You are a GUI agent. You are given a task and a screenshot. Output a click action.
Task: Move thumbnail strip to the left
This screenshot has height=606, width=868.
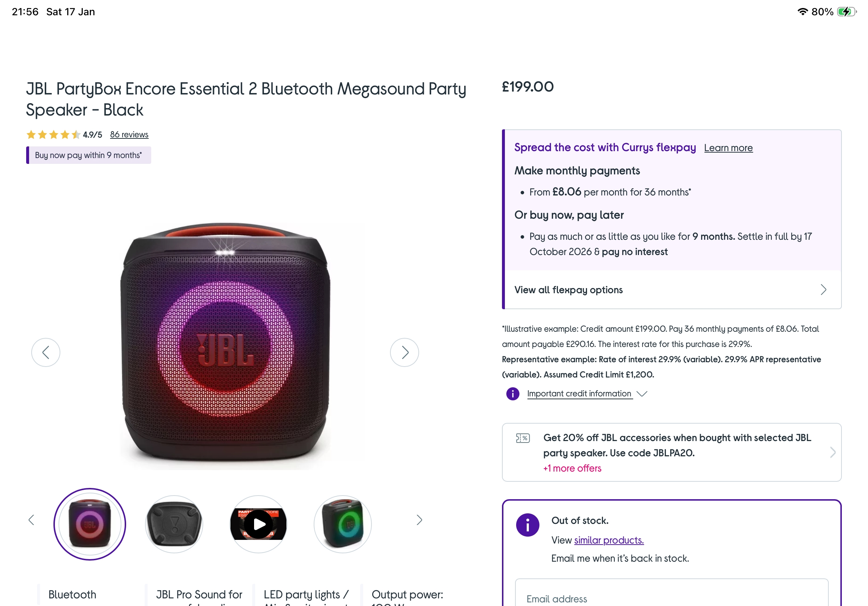[31, 520]
